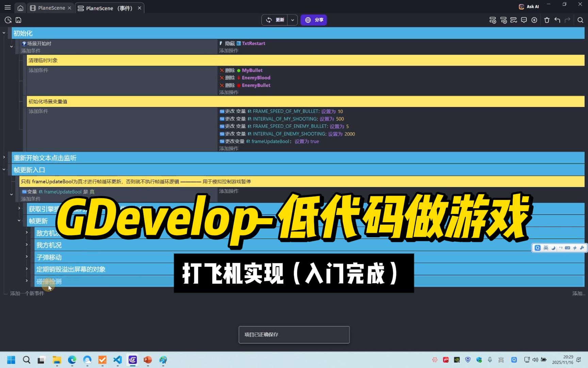Select the FRAME_SPEED_OF_ENEMY_BULLET 设置为 5 action

coord(284,126)
